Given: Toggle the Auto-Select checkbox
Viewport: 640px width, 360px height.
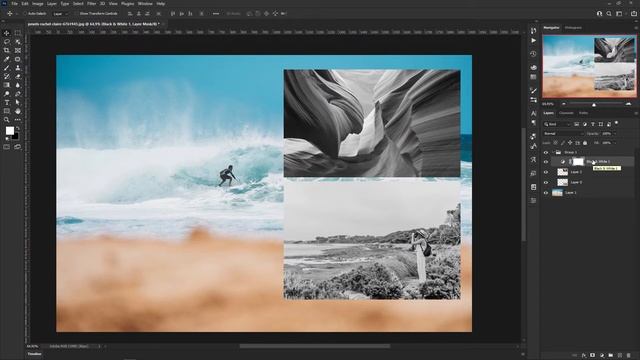Looking at the screenshot, I should click(x=25, y=13).
